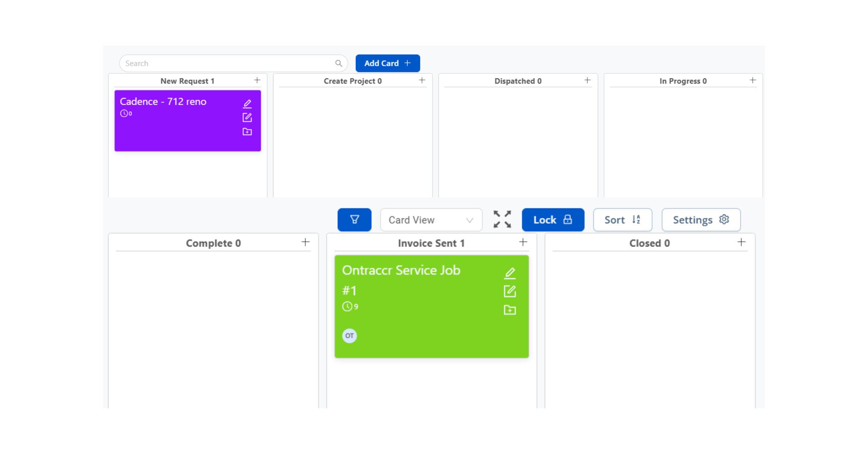The width and height of the screenshot is (868, 454).
Task: Click the OT user avatar on the green card
Action: point(349,336)
